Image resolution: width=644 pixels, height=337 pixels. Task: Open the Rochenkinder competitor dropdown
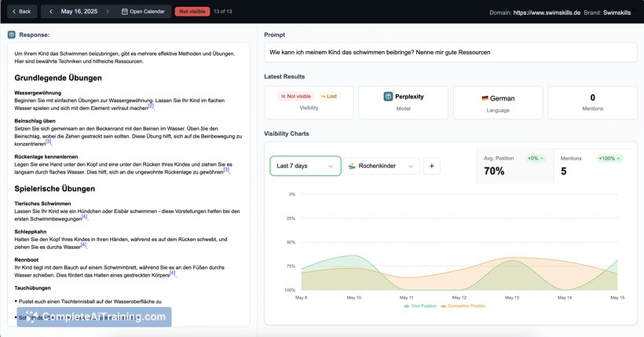[381, 166]
